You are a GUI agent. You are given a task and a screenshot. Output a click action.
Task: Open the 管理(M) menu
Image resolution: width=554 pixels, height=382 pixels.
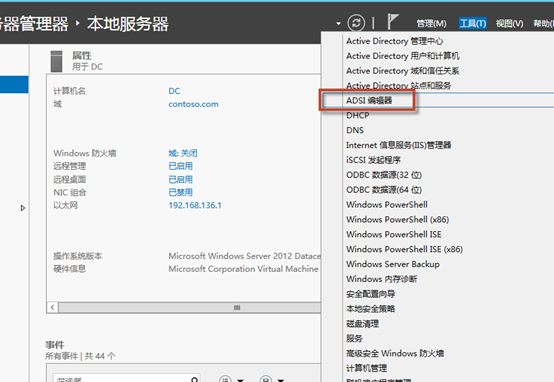pyautogui.click(x=431, y=24)
